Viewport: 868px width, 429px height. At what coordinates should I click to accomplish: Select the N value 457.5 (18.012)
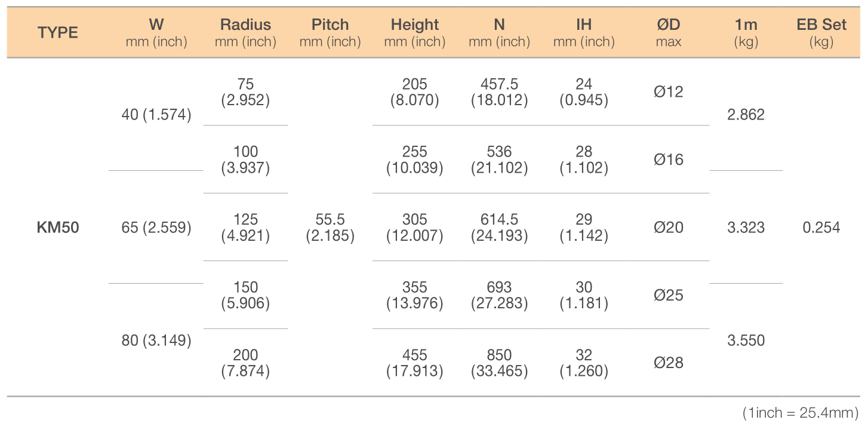coord(500,92)
